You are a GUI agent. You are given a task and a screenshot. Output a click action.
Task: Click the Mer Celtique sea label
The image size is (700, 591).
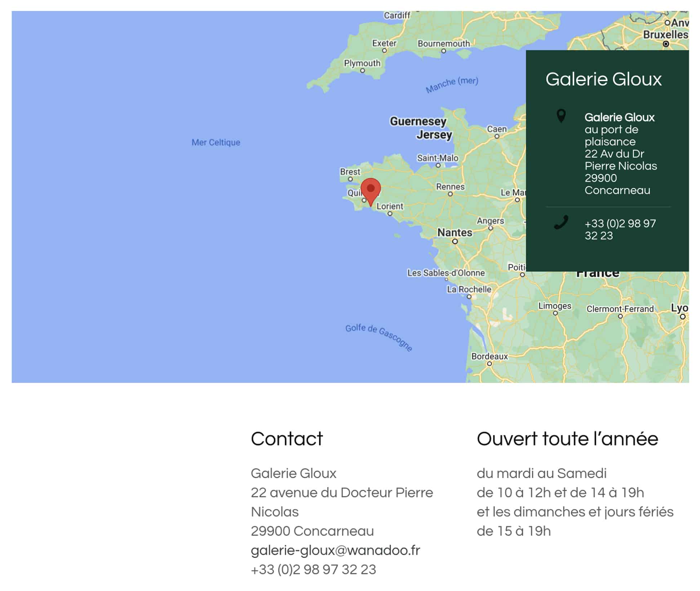[216, 142]
